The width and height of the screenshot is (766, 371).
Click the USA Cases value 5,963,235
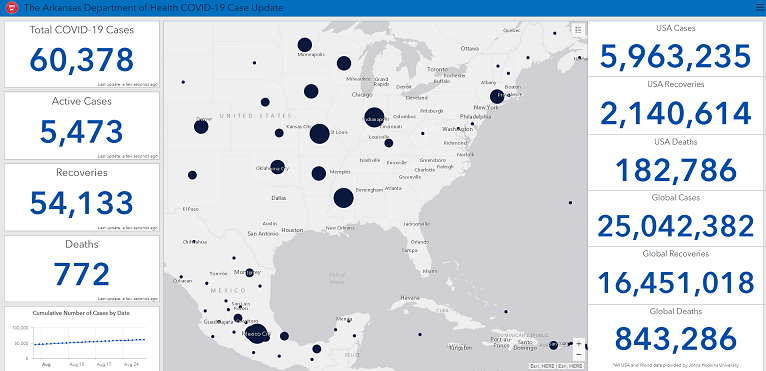pyautogui.click(x=676, y=56)
